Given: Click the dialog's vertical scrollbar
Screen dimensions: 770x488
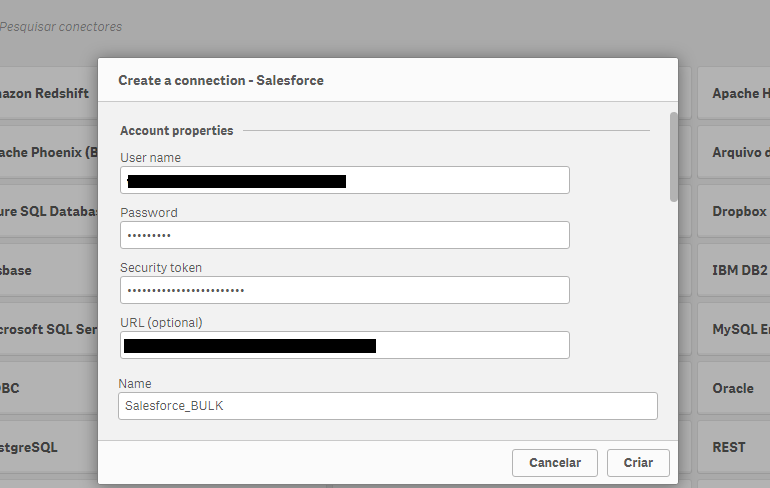Looking at the screenshot, I should tap(673, 158).
